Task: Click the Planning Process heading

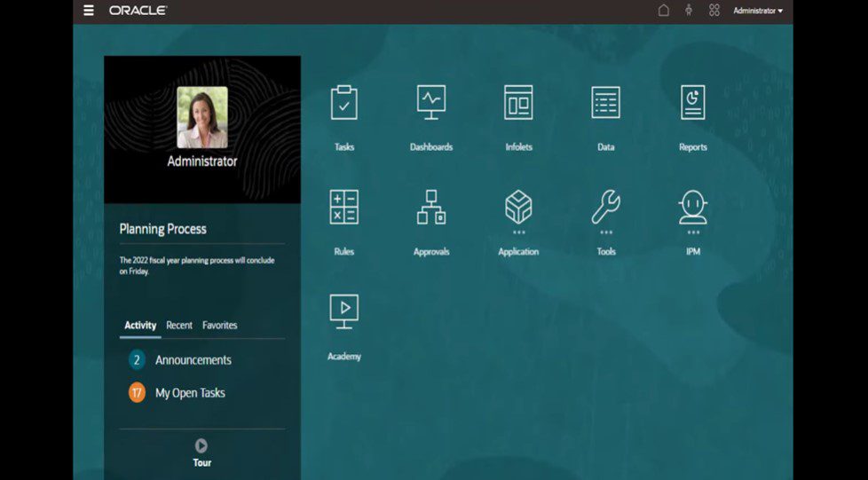Action: tap(162, 229)
